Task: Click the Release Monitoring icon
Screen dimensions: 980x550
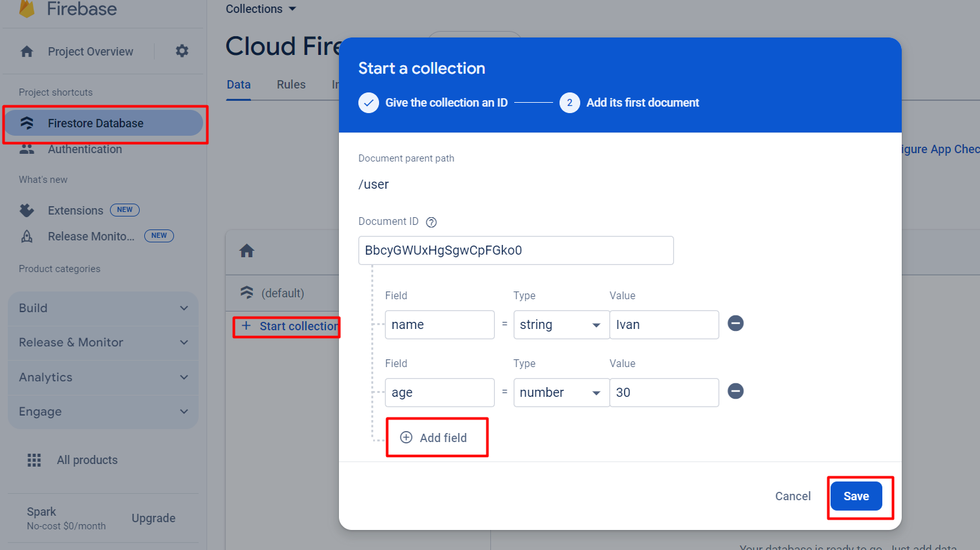Action: 27,236
